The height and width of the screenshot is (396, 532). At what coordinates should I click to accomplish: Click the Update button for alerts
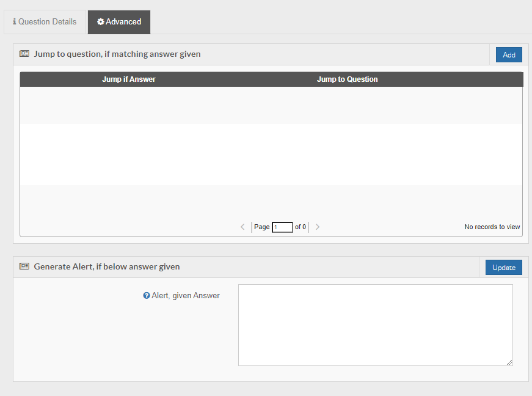click(504, 268)
